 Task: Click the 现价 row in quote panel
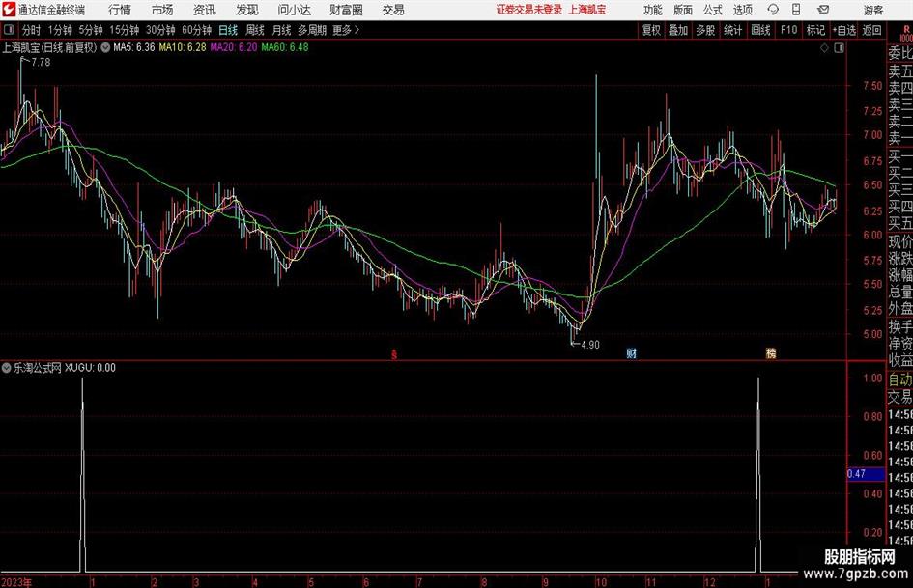coord(900,241)
